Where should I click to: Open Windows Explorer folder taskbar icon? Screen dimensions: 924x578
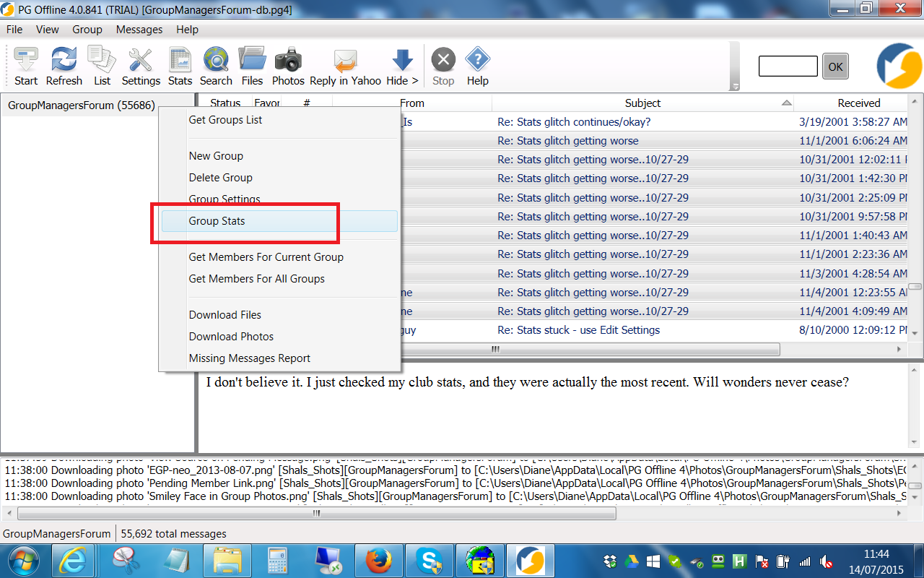tap(227, 561)
